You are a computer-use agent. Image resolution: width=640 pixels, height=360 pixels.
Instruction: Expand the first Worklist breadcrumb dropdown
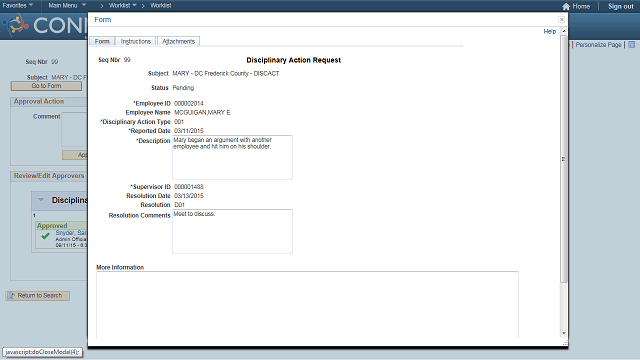122,5
